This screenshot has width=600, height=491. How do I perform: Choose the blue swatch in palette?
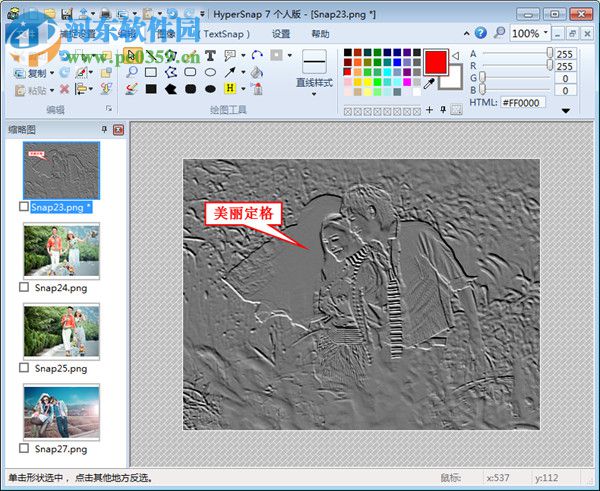tap(397, 62)
